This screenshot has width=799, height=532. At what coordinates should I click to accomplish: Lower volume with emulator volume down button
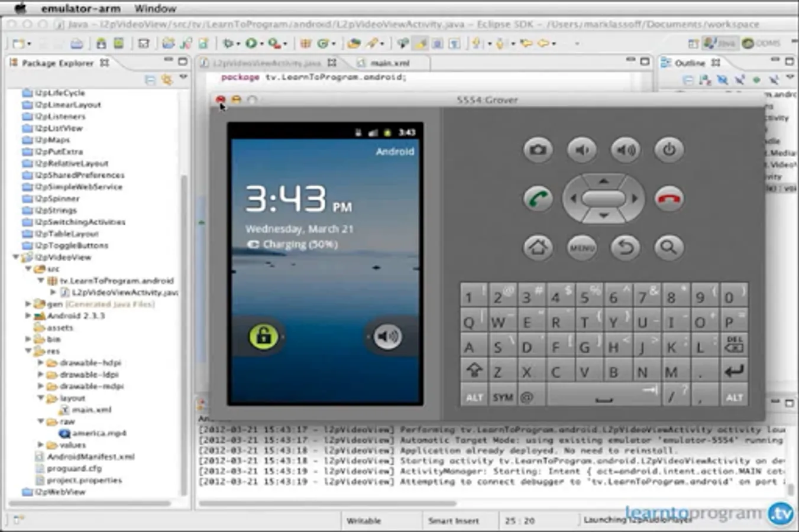[581, 150]
